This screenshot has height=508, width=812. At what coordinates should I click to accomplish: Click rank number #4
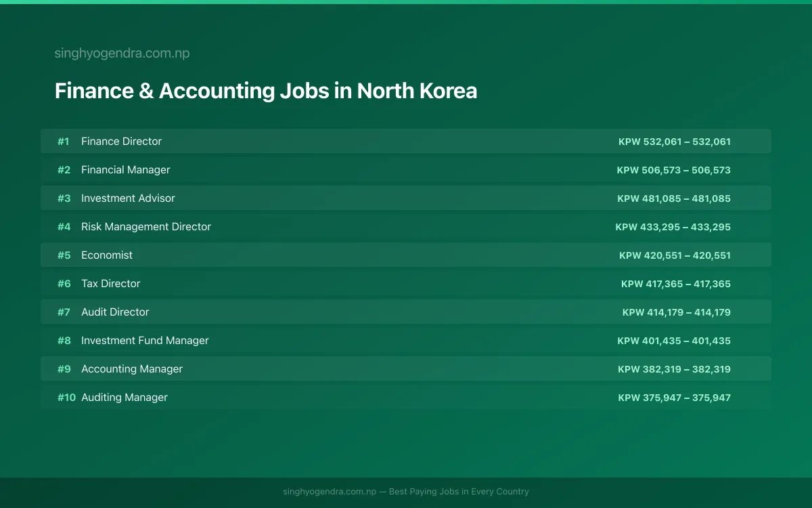coord(64,227)
